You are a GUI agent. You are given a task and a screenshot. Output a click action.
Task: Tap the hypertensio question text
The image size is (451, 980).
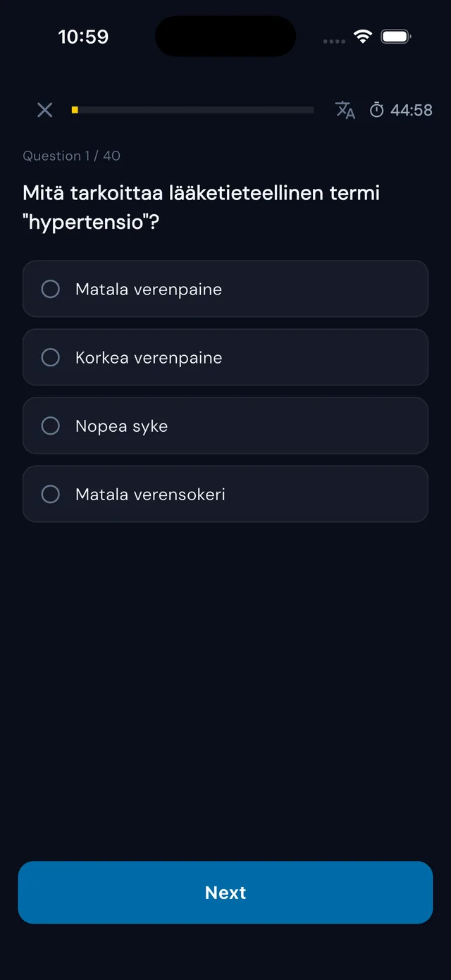201,207
